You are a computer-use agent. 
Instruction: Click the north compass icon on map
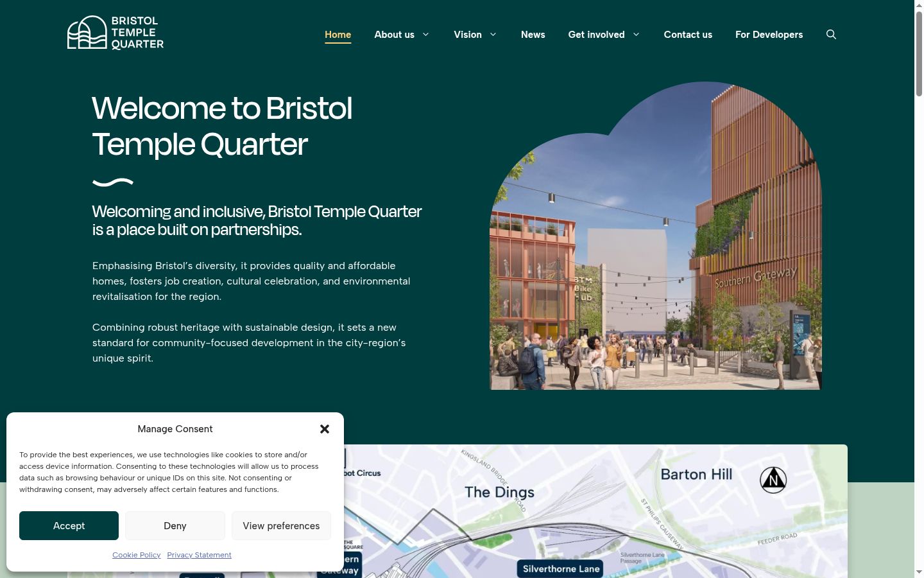[773, 480]
